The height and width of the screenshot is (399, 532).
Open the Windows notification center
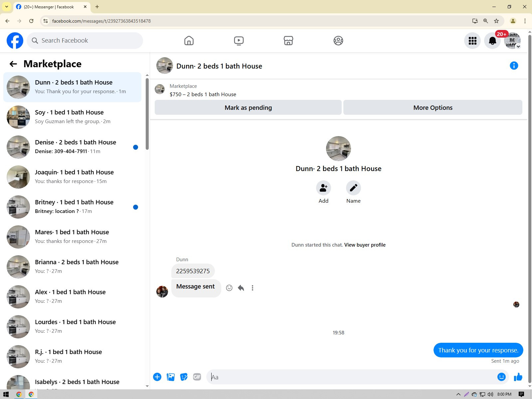pyautogui.click(x=521, y=394)
